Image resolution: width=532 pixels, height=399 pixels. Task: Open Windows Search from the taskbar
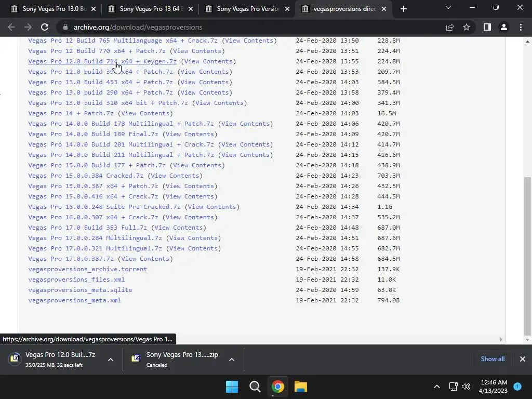click(255, 387)
